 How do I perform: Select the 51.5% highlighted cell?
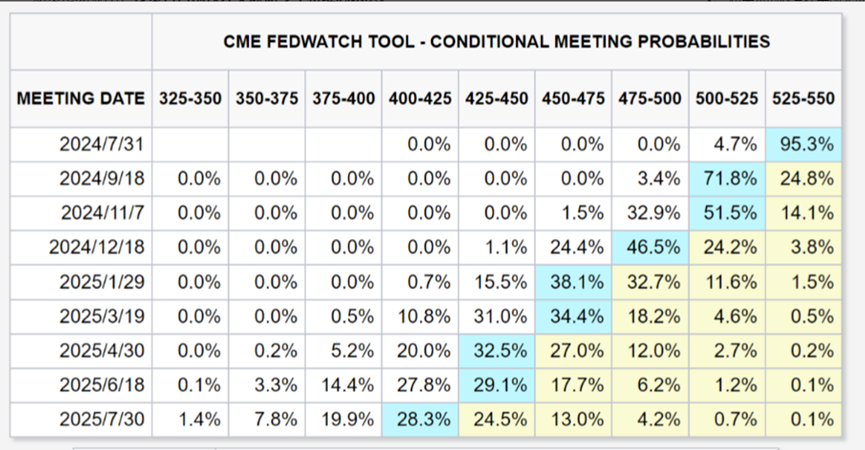[727, 213]
